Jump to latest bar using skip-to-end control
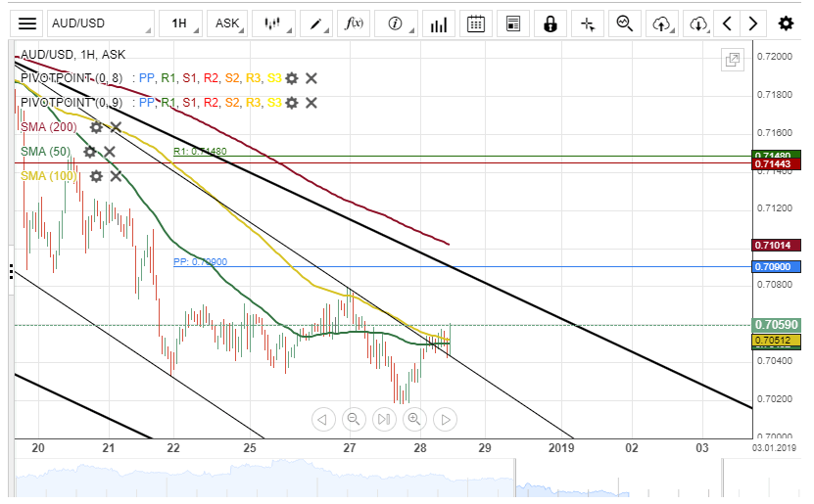The width and height of the screenshot is (814, 504). tap(384, 420)
